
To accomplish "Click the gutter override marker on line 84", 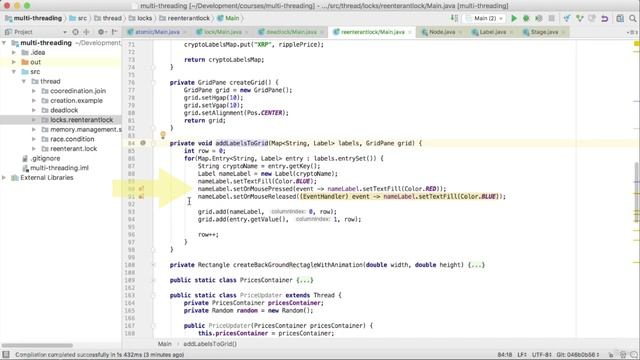I will [143, 143].
